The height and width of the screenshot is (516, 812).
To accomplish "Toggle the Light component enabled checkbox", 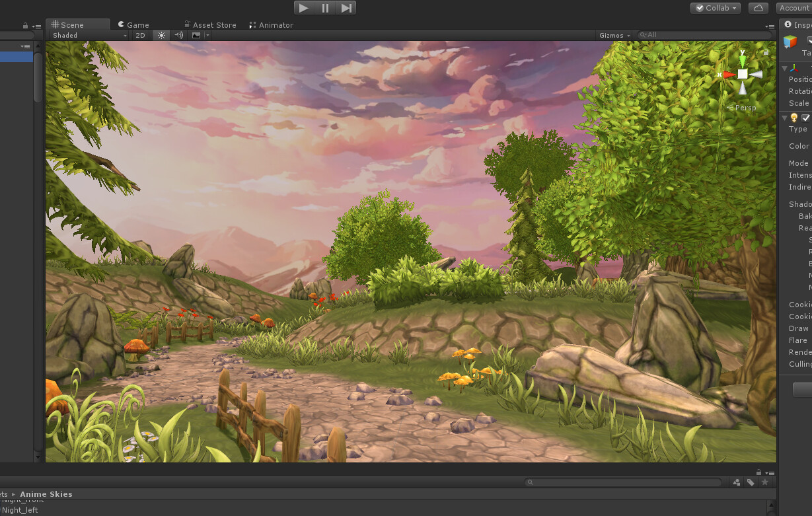I will 805,117.
